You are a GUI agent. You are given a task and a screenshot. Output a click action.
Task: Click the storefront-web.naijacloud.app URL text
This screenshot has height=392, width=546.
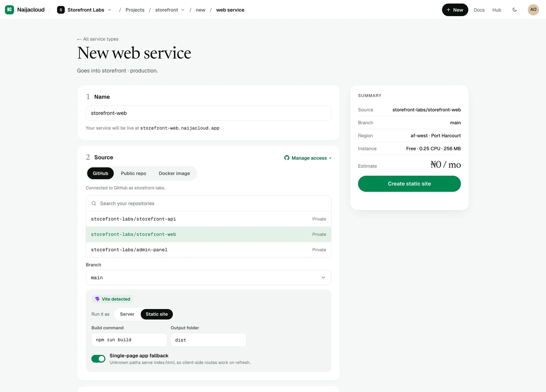pyautogui.click(x=179, y=128)
